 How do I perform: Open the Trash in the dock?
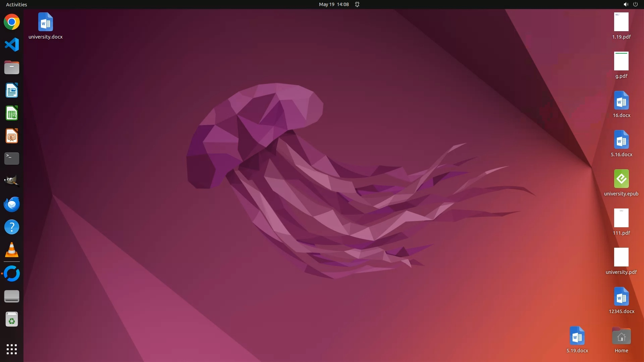(x=12, y=319)
